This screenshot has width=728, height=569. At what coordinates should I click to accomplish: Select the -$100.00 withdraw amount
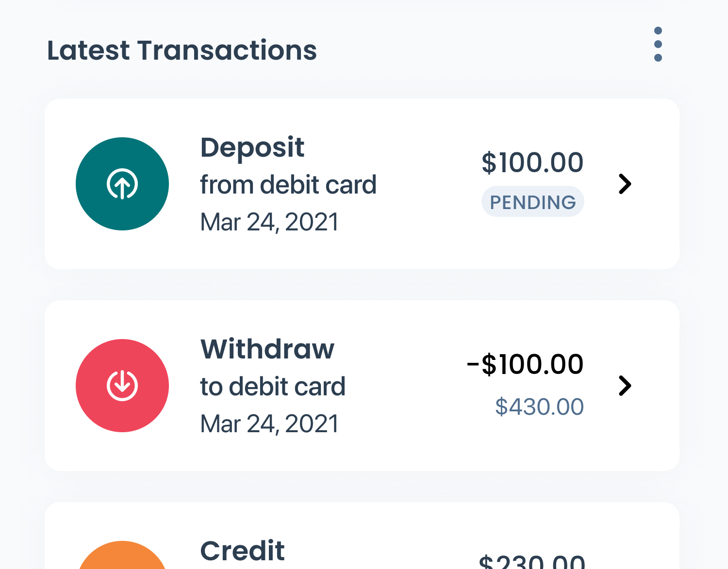525,364
